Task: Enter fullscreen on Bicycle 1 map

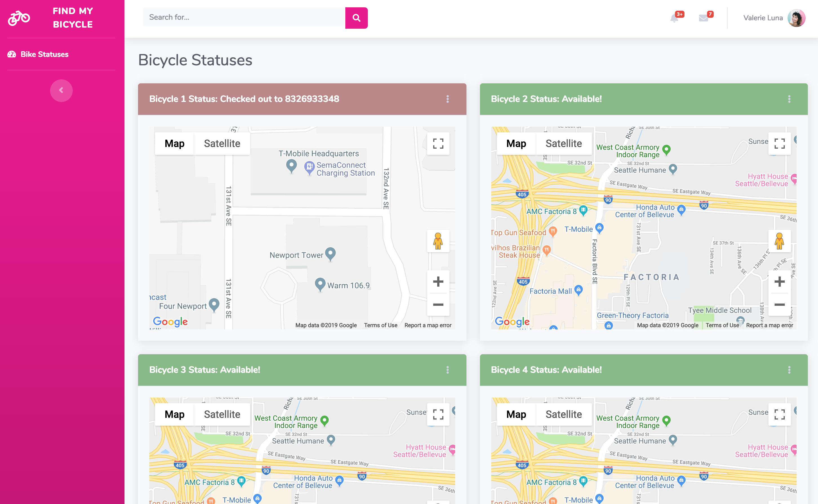Action: (438, 144)
